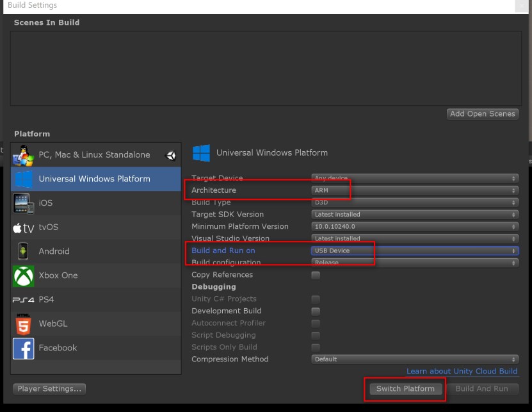Click the PC, Mac & Linux Standalone platform icon
Screen dimensions: 532x412
pos(24,155)
